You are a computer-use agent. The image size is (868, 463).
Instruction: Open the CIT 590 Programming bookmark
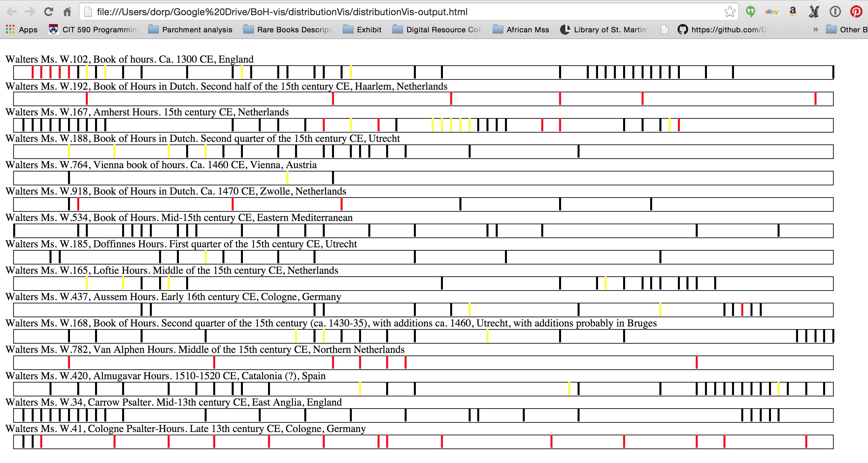pyautogui.click(x=94, y=30)
